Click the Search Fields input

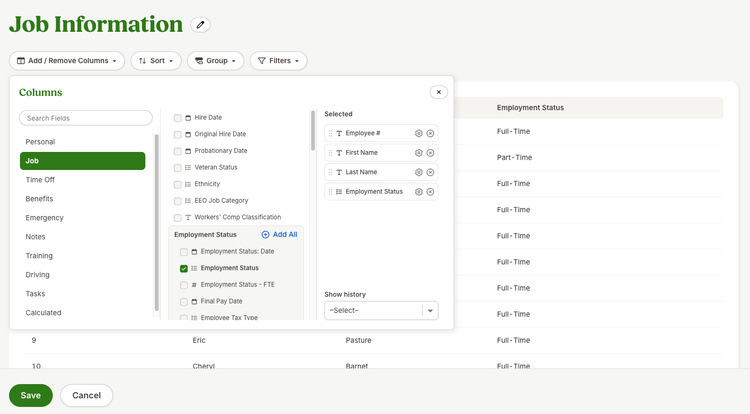point(86,118)
